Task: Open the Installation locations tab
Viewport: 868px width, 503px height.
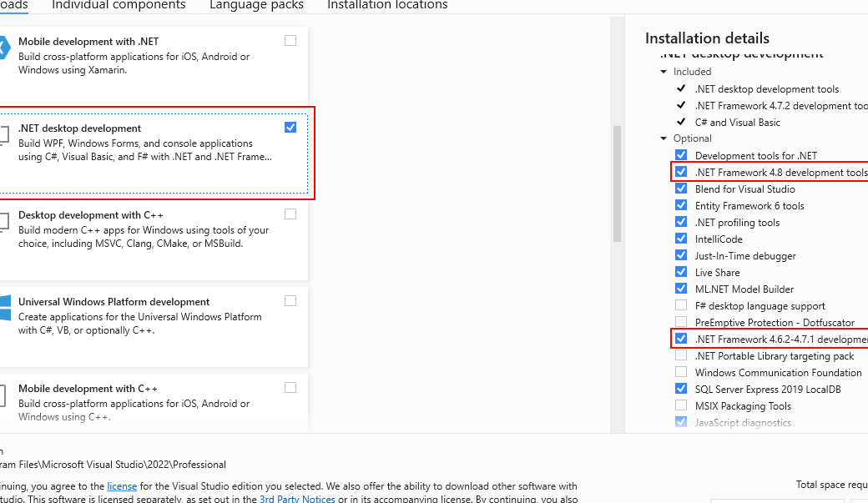Action: point(387,5)
